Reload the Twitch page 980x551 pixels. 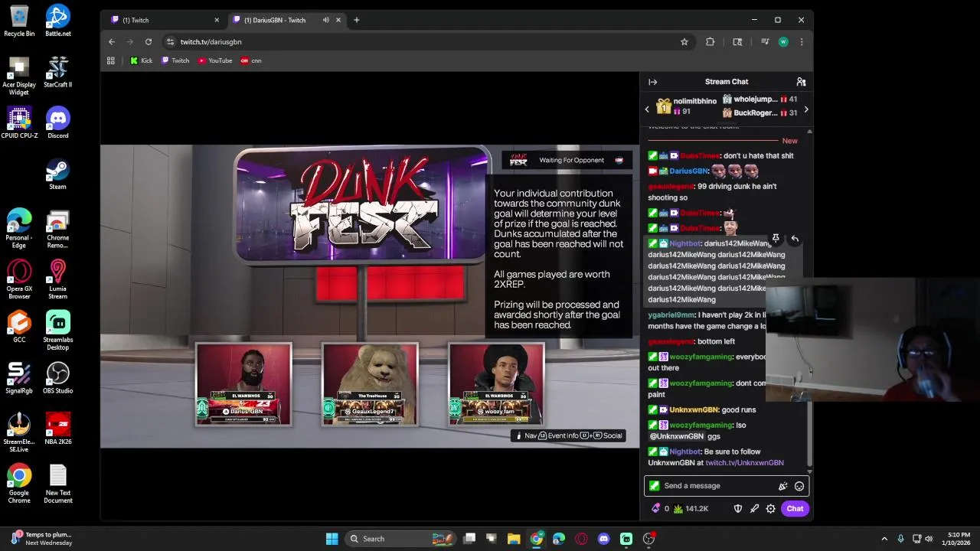click(149, 42)
